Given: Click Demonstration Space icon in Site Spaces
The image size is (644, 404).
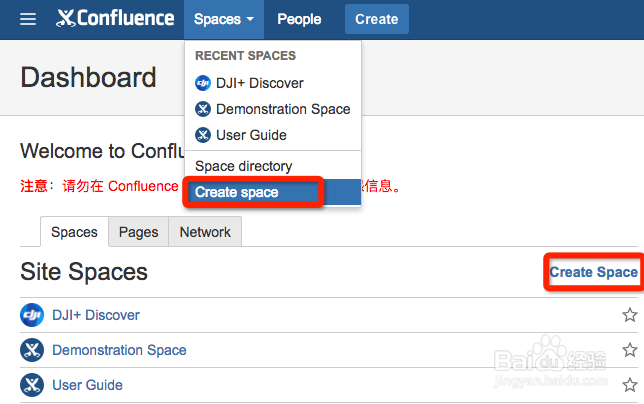Looking at the screenshot, I should point(32,350).
